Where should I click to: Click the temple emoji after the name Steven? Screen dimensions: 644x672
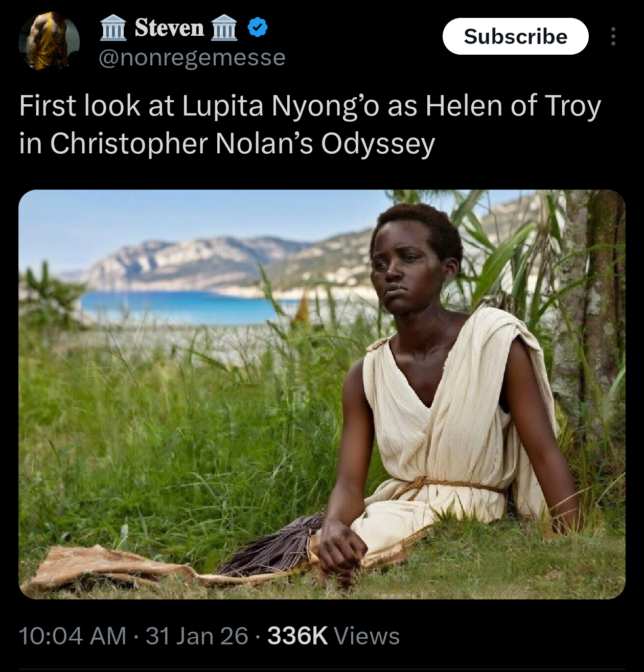[x=224, y=28]
